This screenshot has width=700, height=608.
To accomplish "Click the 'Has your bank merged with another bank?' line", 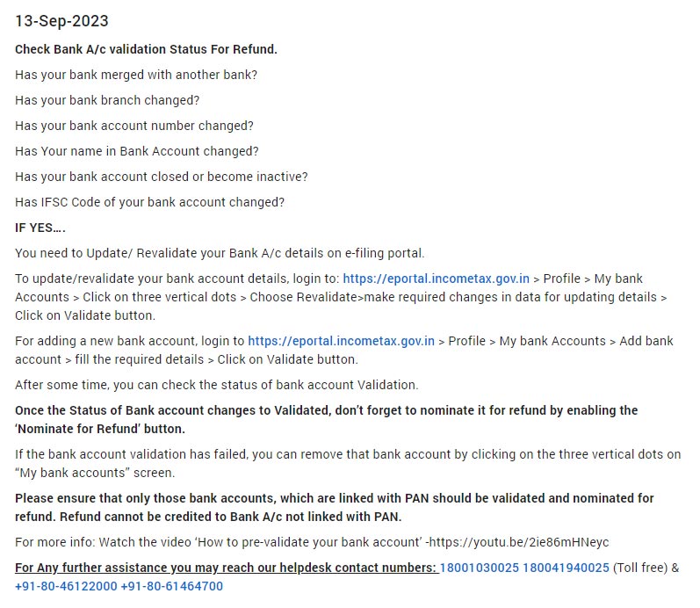I will coord(136,75).
